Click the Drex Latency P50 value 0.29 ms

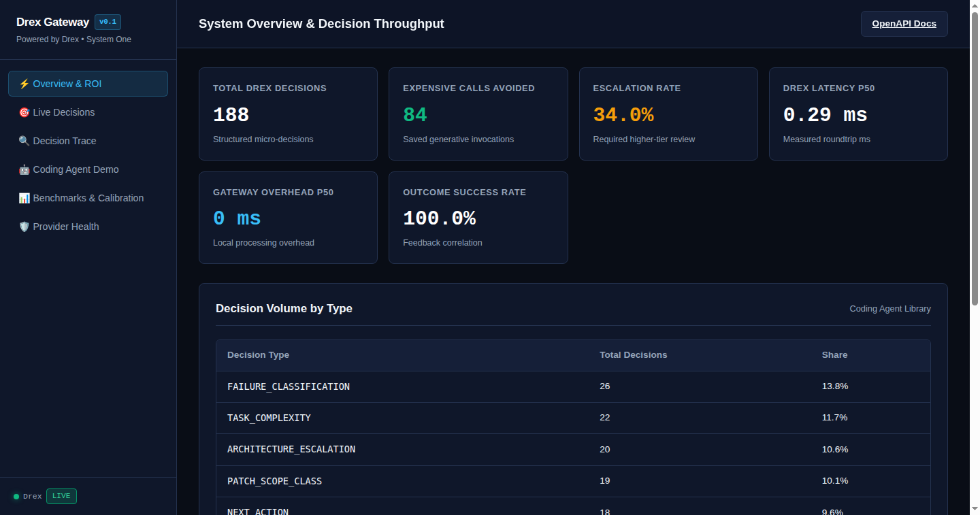click(x=825, y=115)
